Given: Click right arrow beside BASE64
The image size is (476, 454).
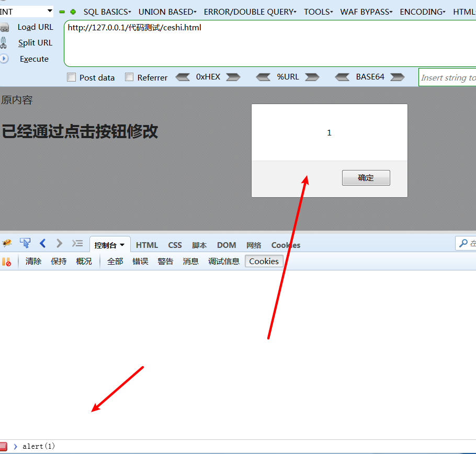Looking at the screenshot, I should coord(398,77).
